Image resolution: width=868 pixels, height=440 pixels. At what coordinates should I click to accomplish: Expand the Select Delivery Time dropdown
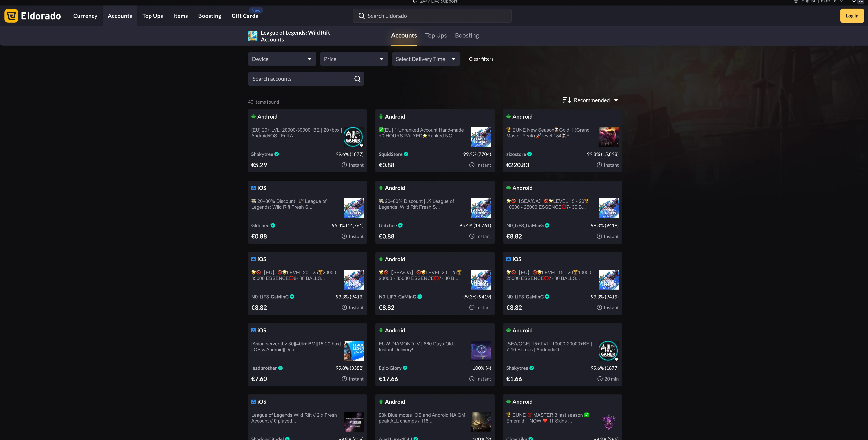pyautogui.click(x=426, y=59)
